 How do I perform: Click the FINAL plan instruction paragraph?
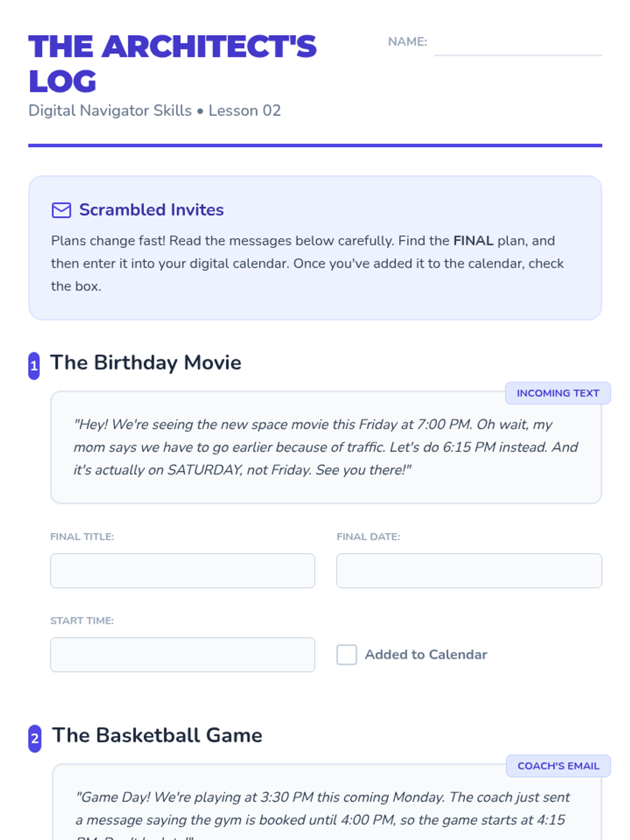pos(308,264)
